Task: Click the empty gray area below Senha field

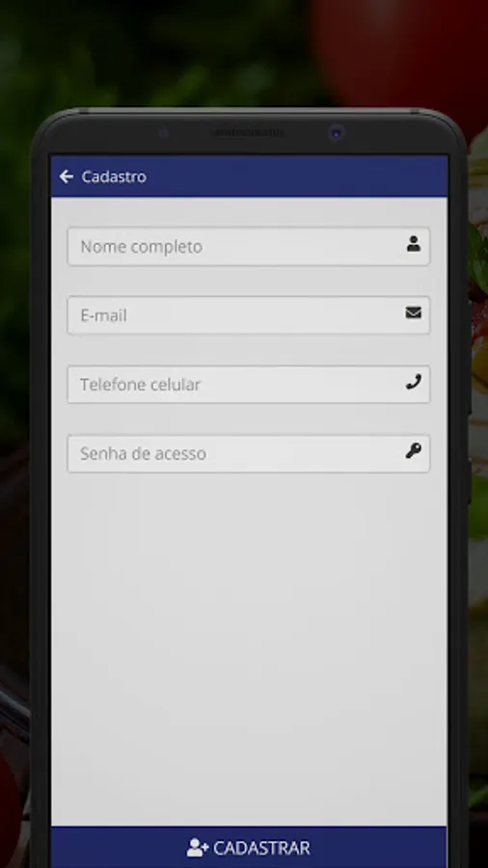Action: (249, 648)
